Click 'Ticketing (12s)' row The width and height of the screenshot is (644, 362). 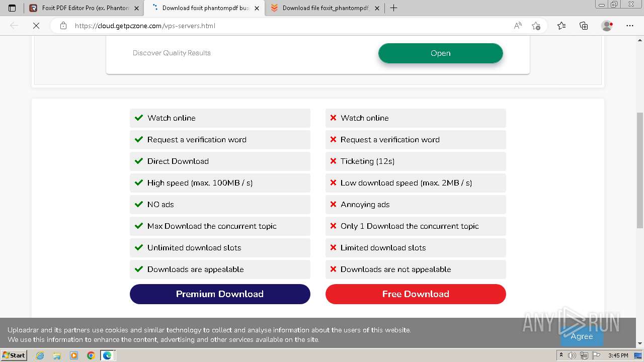coord(416,161)
